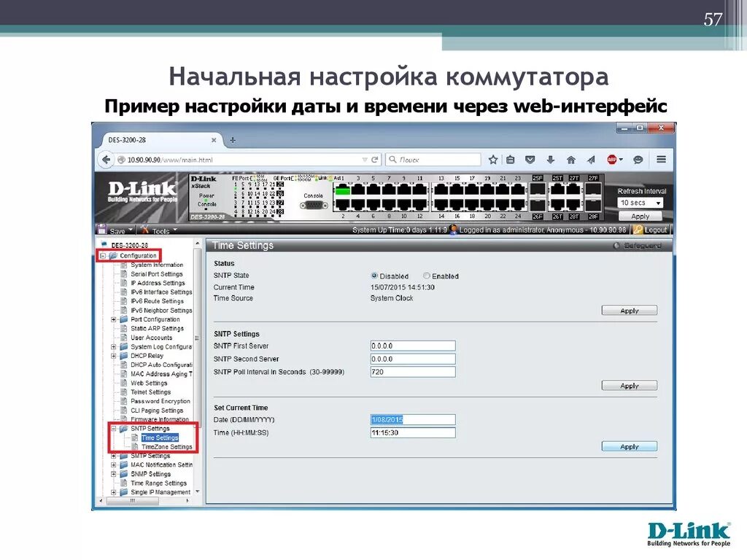The image size is (747, 560).
Task: Click the browser back arrow button
Action: 106,160
